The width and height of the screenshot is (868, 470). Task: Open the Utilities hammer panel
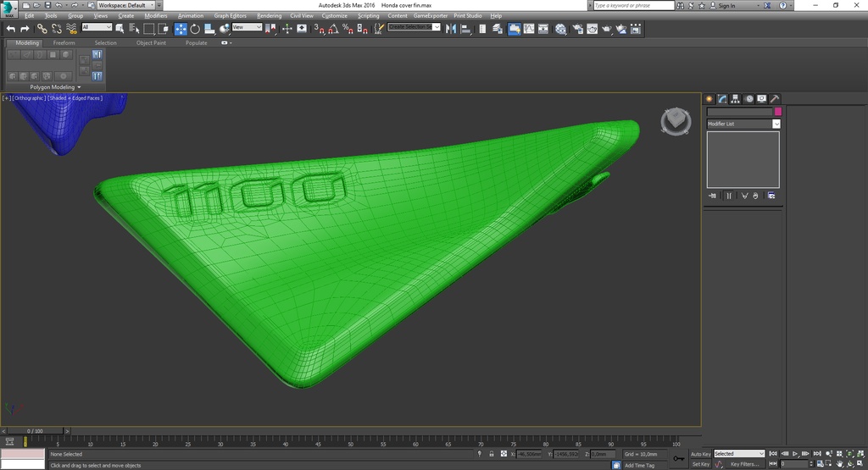coord(775,99)
